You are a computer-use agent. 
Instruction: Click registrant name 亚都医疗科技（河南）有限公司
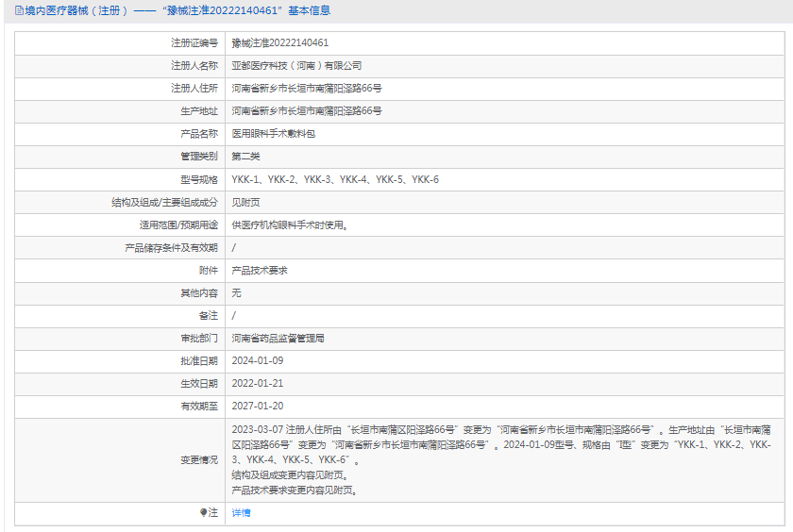[296, 66]
